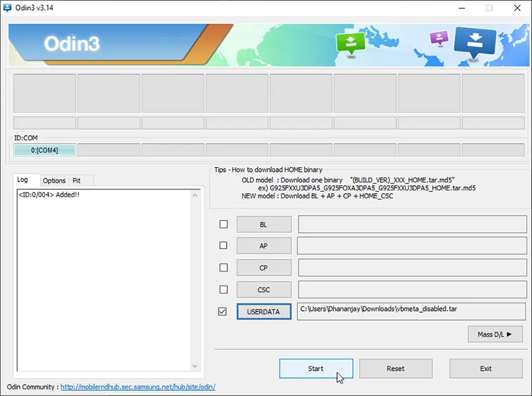Click the CSC file selection button
Viewport: 532px width, 396px height.
tap(263, 290)
